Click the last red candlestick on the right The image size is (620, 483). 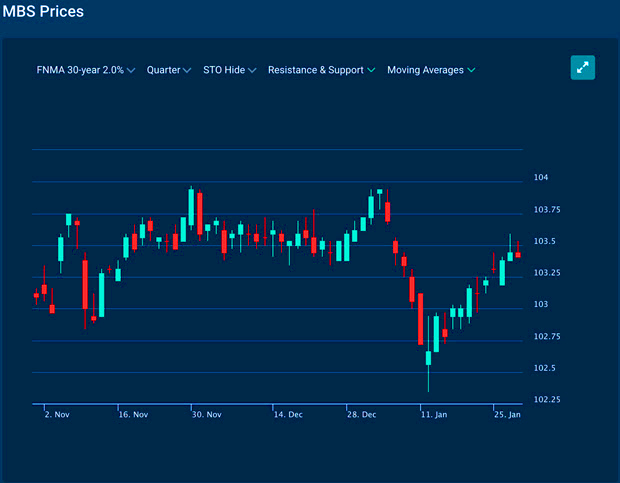click(518, 254)
